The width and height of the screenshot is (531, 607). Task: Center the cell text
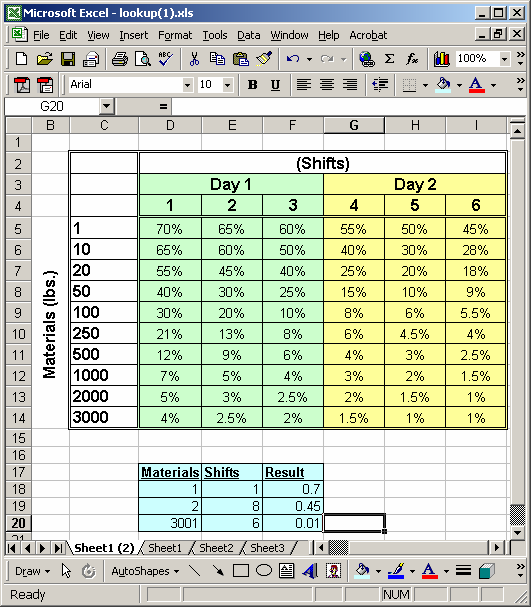coord(327,85)
